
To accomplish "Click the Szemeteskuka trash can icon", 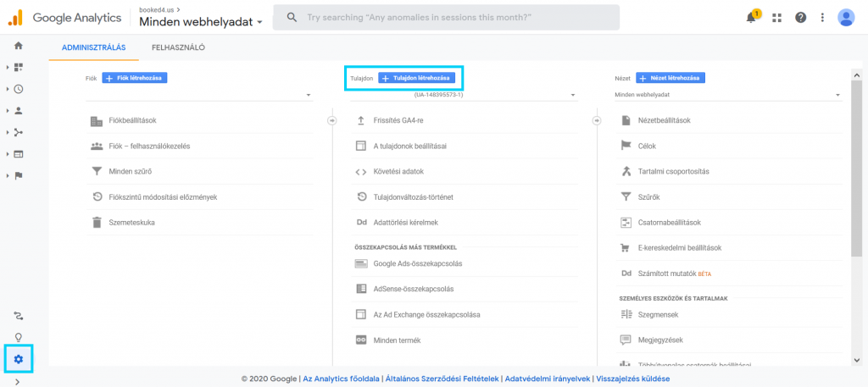I will pyautogui.click(x=97, y=222).
